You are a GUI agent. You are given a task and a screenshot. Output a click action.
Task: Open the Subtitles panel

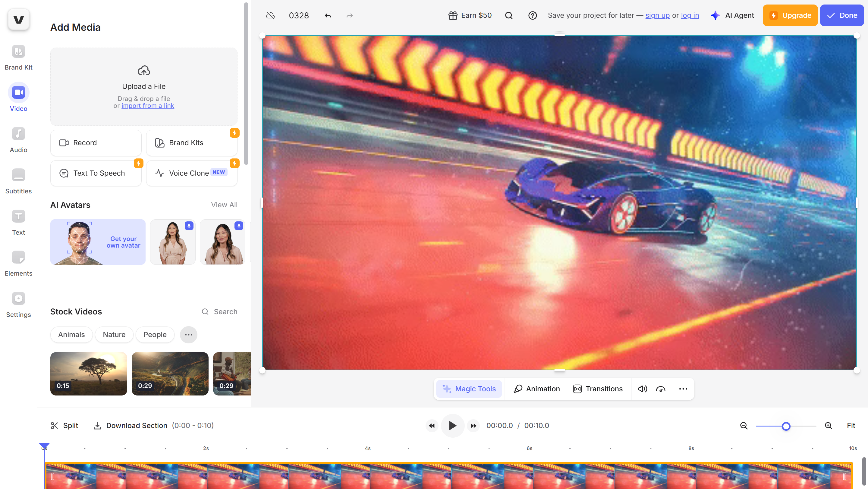pyautogui.click(x=18, y=181)
